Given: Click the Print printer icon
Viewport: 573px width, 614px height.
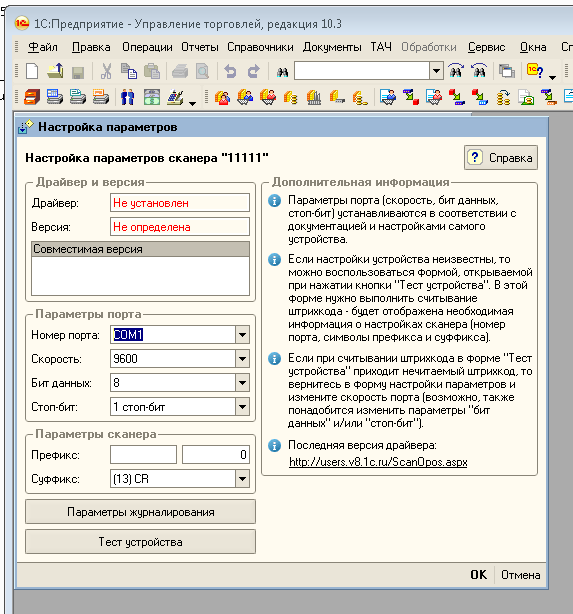Looking at the screenshot, I should (180, 72).
